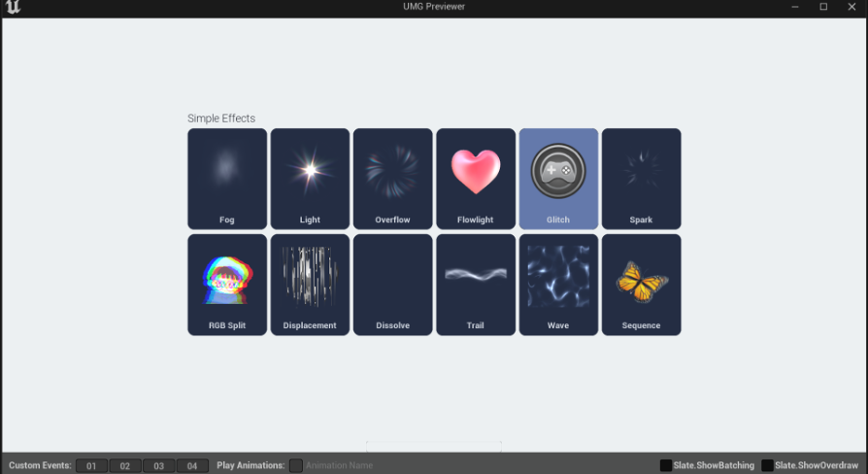Trigger custom event 04

pos(192,465)
